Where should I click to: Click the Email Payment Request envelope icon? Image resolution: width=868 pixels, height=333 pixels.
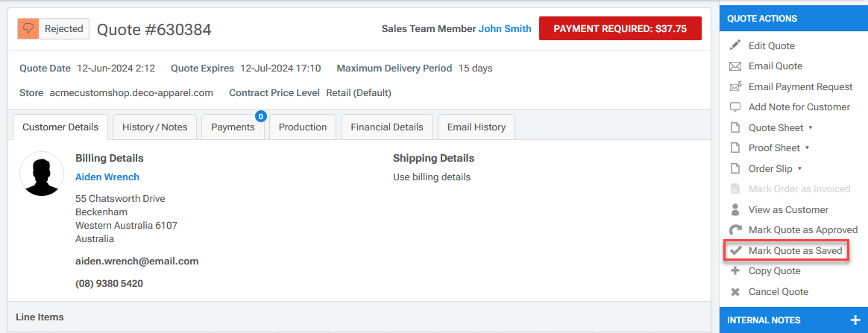(735, 86)
